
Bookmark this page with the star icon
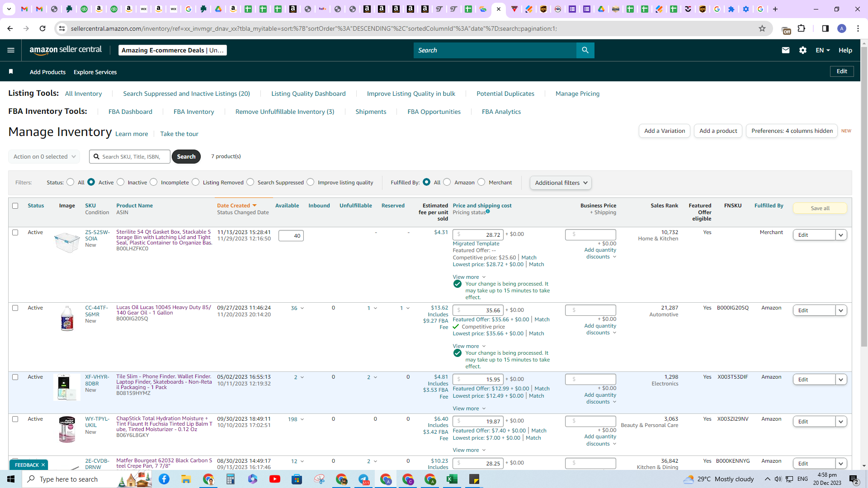click(762, 28)
